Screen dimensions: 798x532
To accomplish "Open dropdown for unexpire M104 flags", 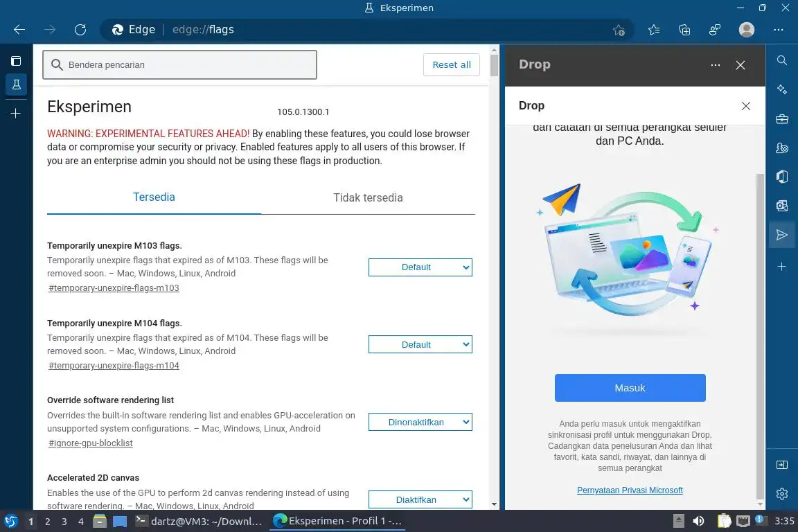I will click(x=420, y=345).
